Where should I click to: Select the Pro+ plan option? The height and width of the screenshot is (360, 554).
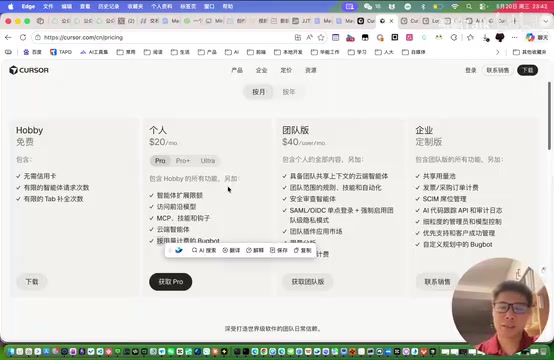pos(183,161)
